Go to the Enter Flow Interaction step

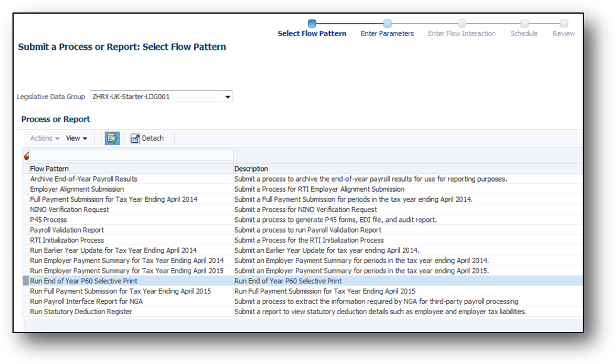[x=462, y=34]
